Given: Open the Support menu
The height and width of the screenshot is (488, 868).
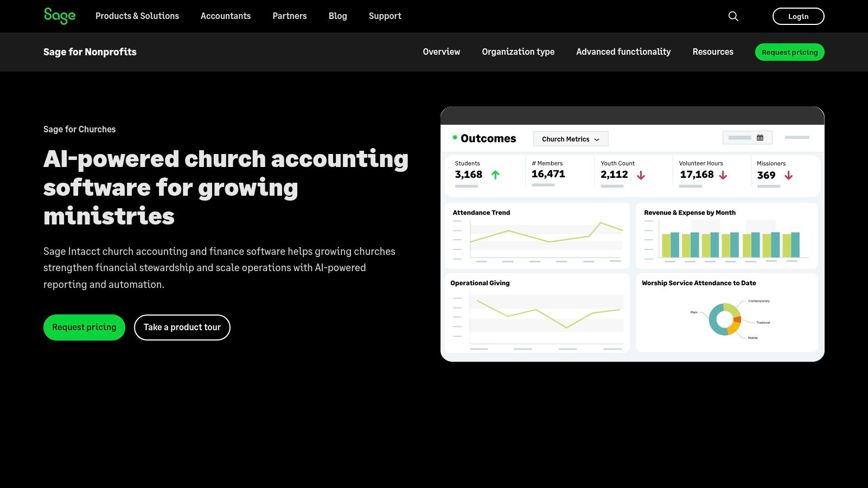Looking at the screenshot, I should (385, 16).
